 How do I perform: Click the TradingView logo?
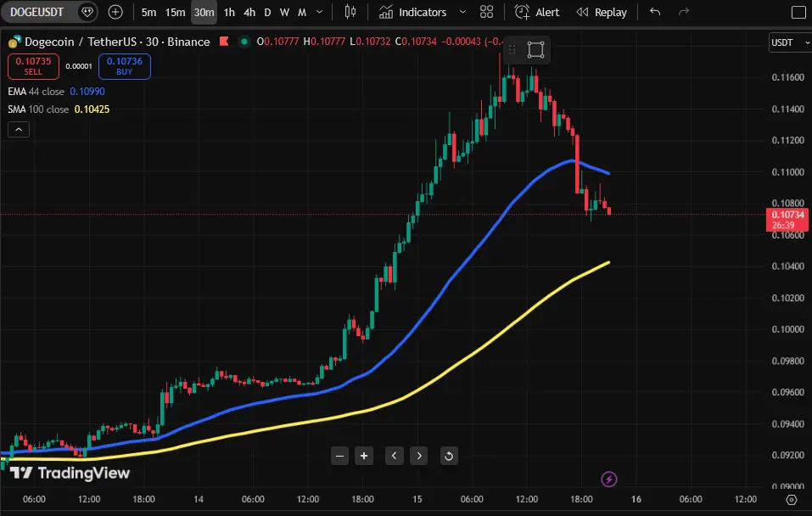(70, 473)
